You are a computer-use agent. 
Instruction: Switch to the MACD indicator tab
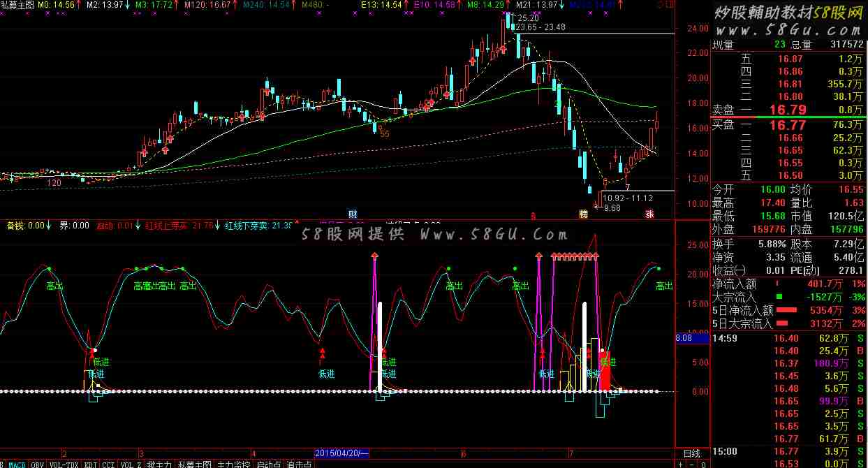coord(17,465)
